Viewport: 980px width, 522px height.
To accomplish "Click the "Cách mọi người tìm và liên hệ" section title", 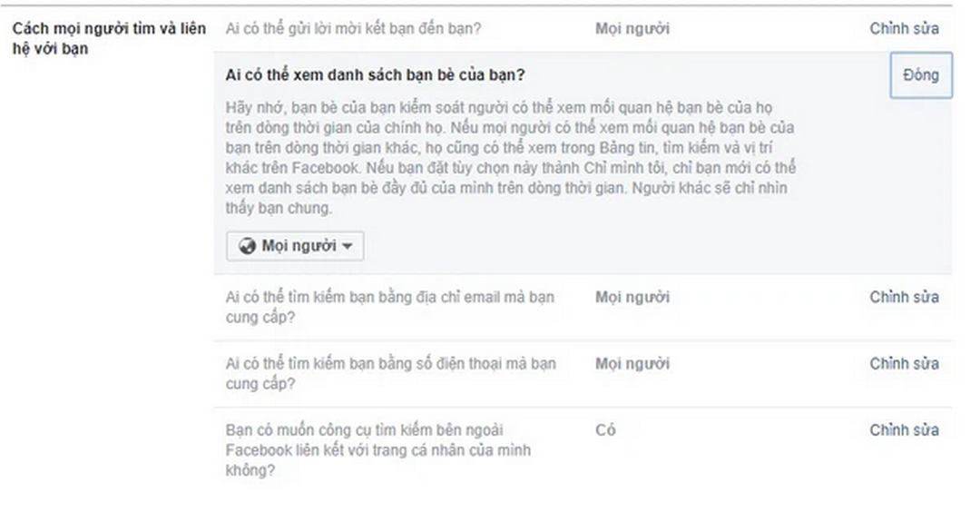I will click(109, 39).
